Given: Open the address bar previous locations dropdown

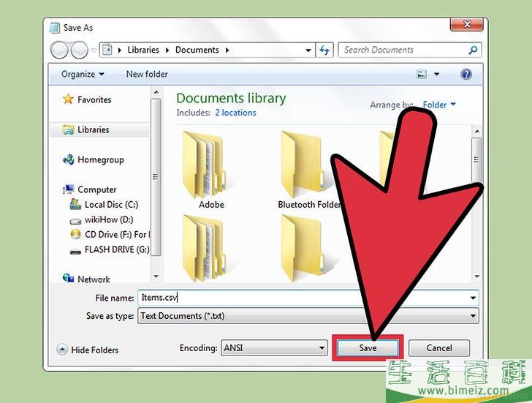Looking at the screenshot, I should (x=308, y=50).
